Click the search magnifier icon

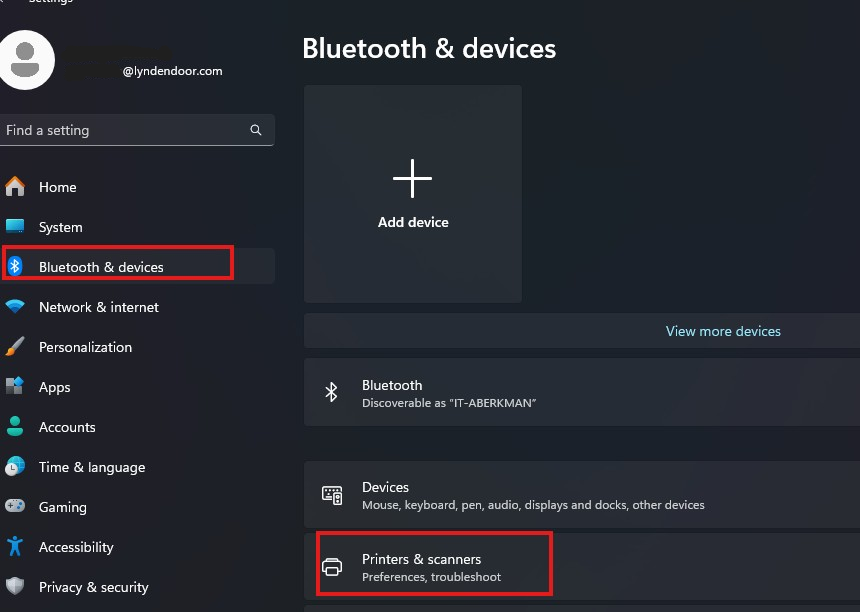tap(256, 130)
